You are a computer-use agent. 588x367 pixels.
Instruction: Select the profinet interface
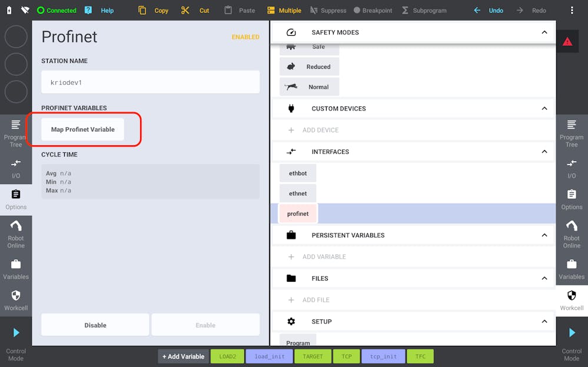[x=298, y=213]
